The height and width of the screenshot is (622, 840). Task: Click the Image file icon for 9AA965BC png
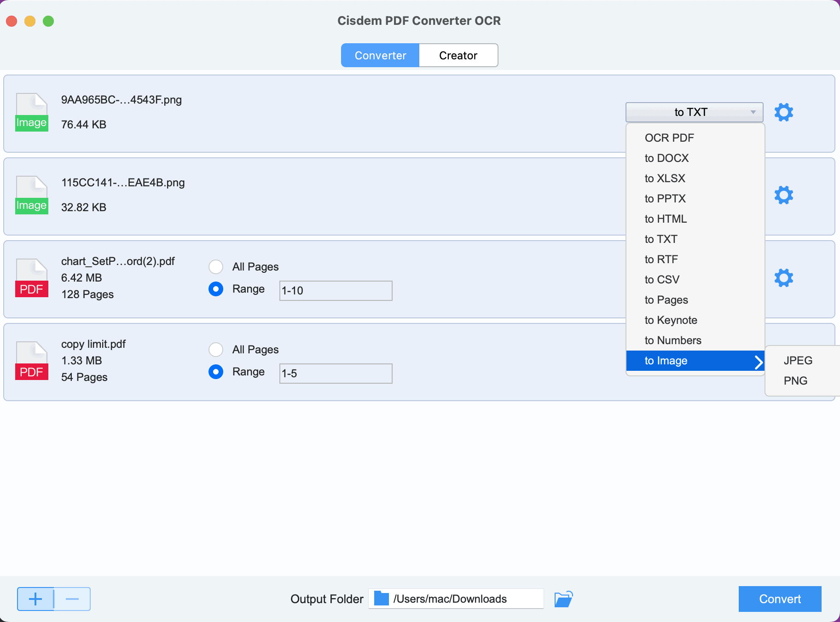[32, 112]
